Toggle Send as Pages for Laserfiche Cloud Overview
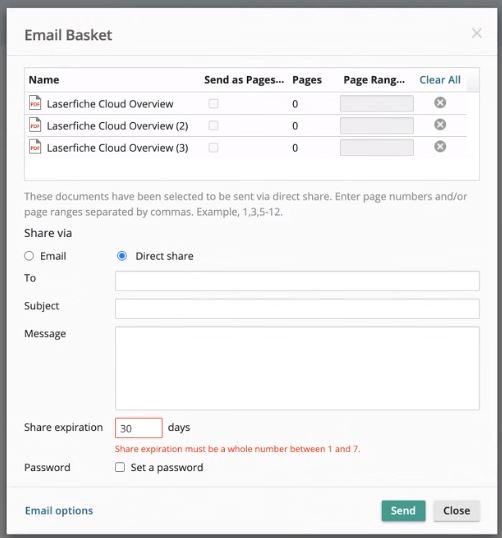Screen dimensions: 502x538 [213, 104]
